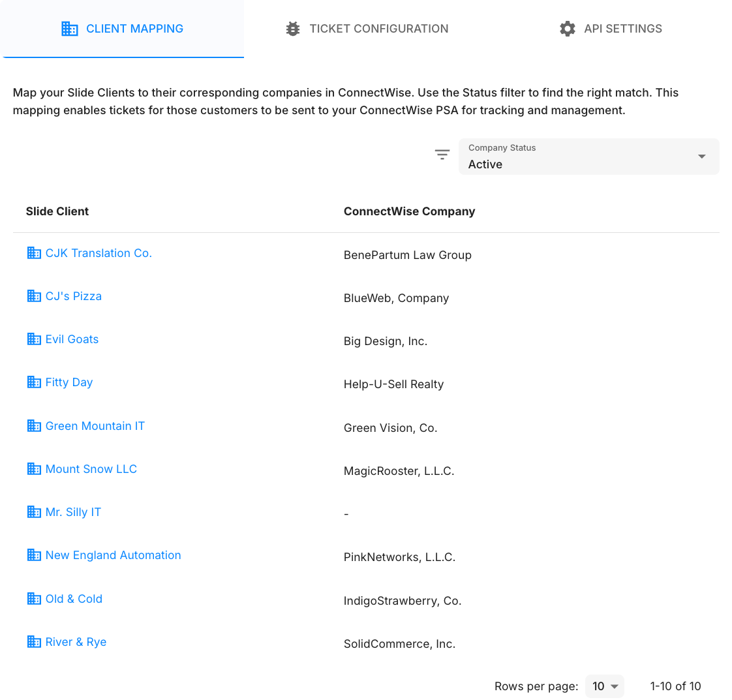
Task: Expand the Rows per page selector
Action: click(604, 686)
